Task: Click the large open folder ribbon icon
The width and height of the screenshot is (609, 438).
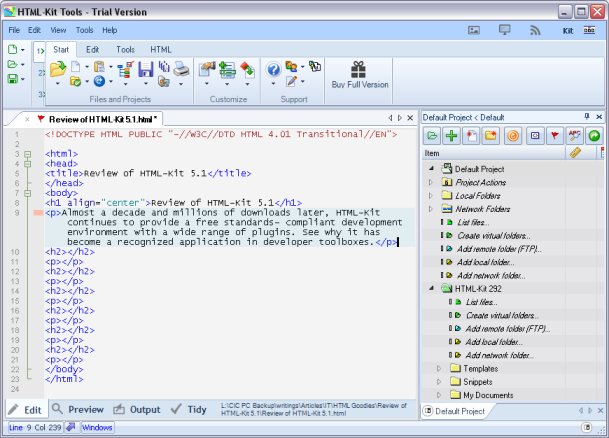Action: pos(58,69)
